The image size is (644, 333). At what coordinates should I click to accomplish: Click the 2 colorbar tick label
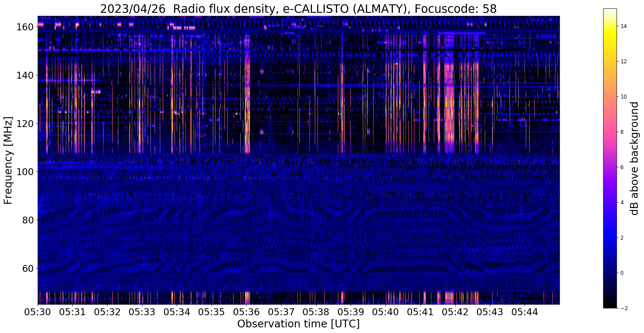[x=622, y=238]
